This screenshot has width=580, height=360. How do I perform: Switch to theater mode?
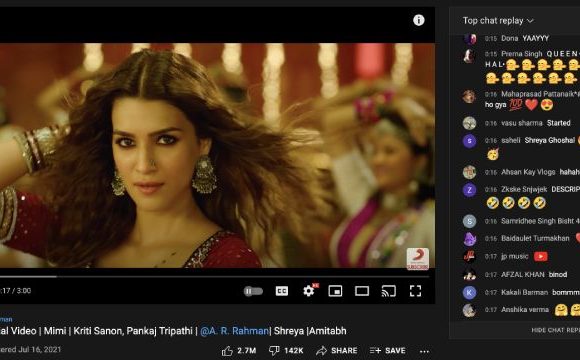tap(362, 291)
